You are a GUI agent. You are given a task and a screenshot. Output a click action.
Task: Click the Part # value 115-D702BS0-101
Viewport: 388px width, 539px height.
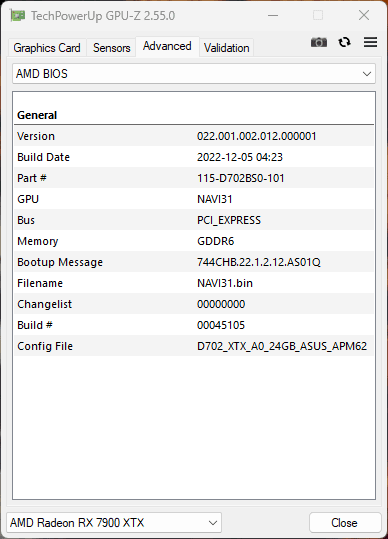pos(241,178)
